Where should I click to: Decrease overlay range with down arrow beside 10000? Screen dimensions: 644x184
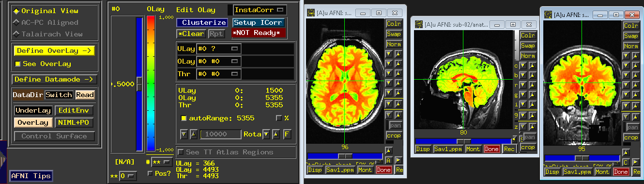tap(184, 134)
